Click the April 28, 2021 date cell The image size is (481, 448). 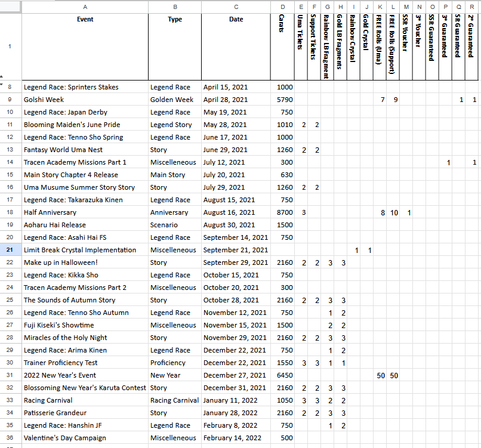click(236, 100)
